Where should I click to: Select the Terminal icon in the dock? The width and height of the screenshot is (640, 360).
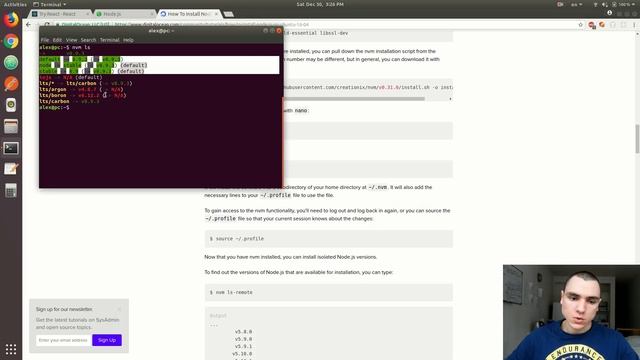(11, 148)
